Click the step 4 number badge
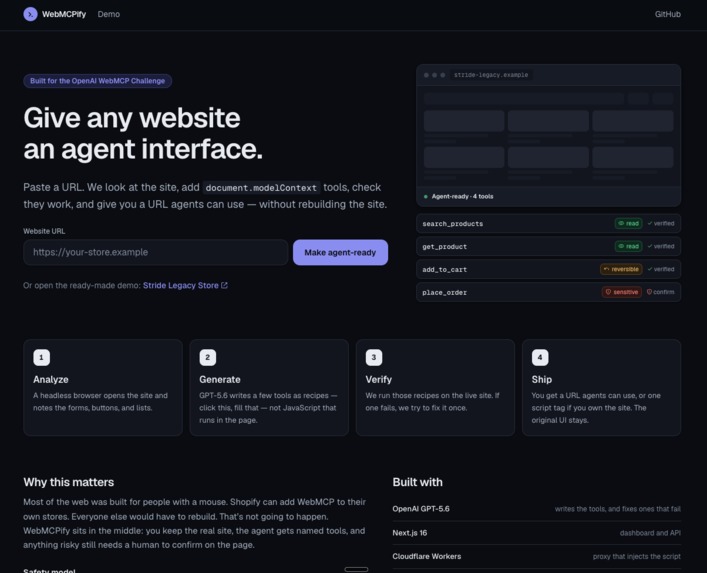707x573 pixels. click(540, 358)
